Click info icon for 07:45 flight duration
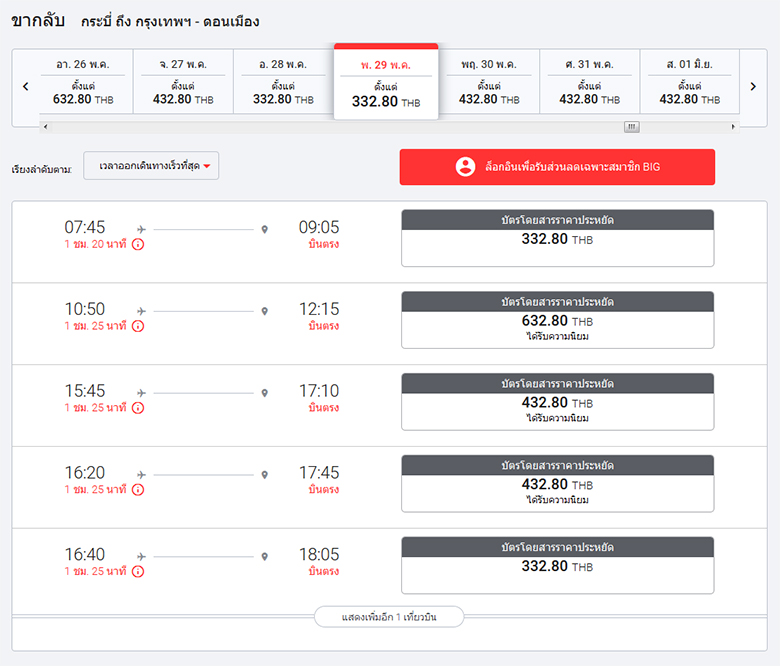The width and height of the screenshot is (780, 666). [138, 244]
